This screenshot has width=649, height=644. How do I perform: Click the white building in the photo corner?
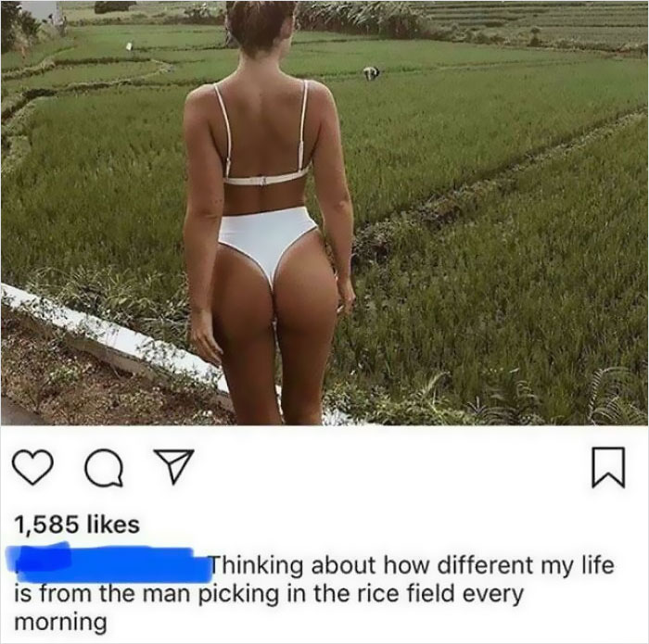42,10
